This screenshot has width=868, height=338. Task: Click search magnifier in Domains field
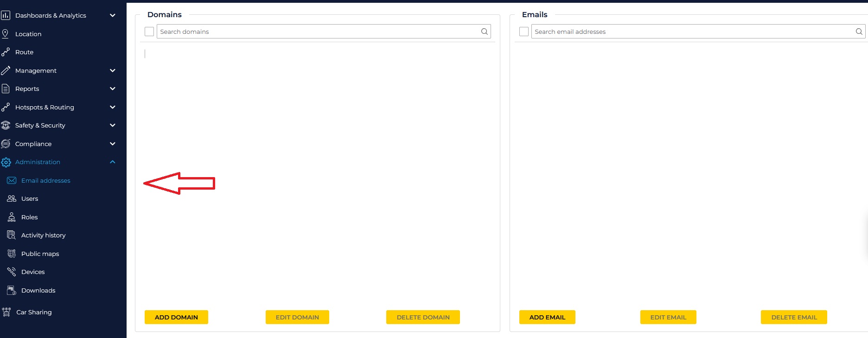click(x=484, y=32)
